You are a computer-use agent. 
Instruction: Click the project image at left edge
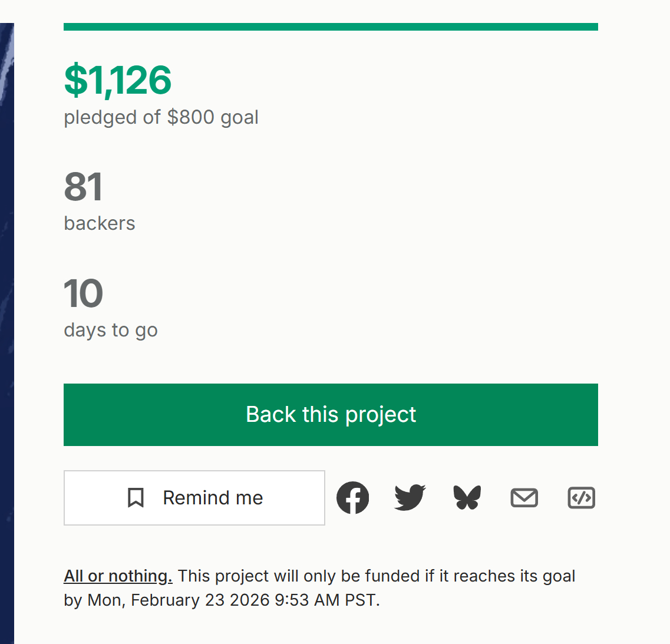coord(6,295)
